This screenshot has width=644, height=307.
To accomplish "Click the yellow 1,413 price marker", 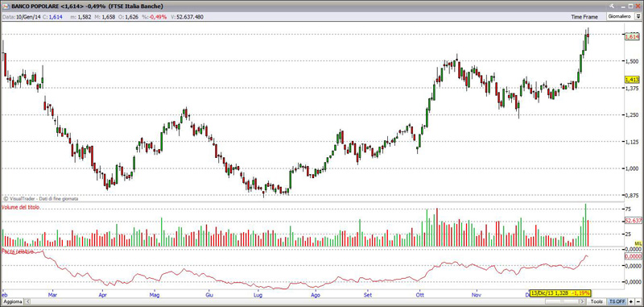I will click(x=632, y=79).
